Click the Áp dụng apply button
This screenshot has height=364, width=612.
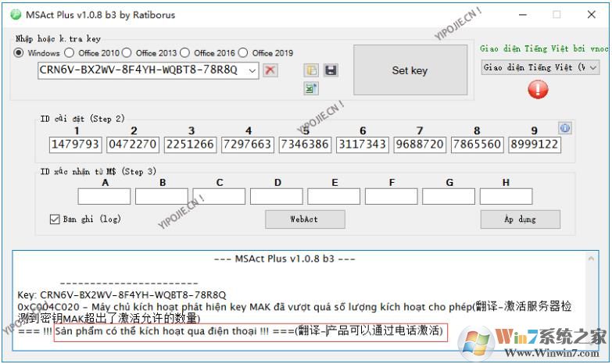tap(521, 219)
